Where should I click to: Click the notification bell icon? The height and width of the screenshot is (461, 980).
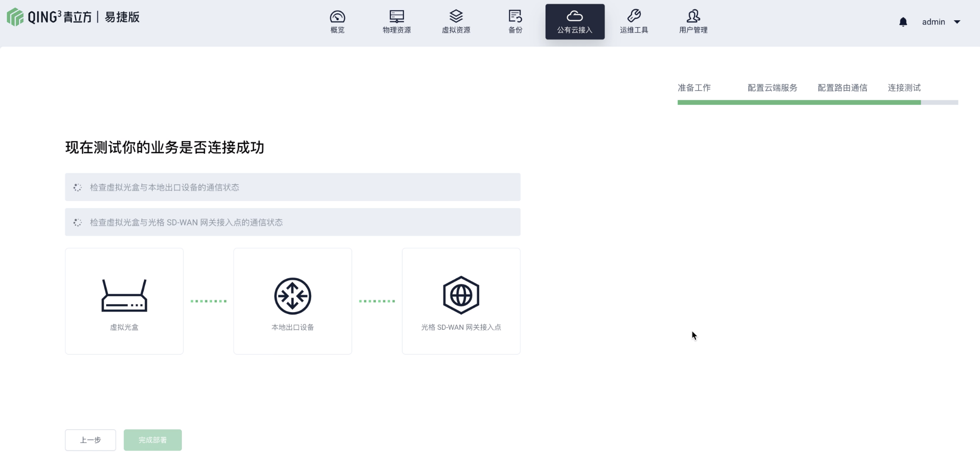tap(903, 22)
